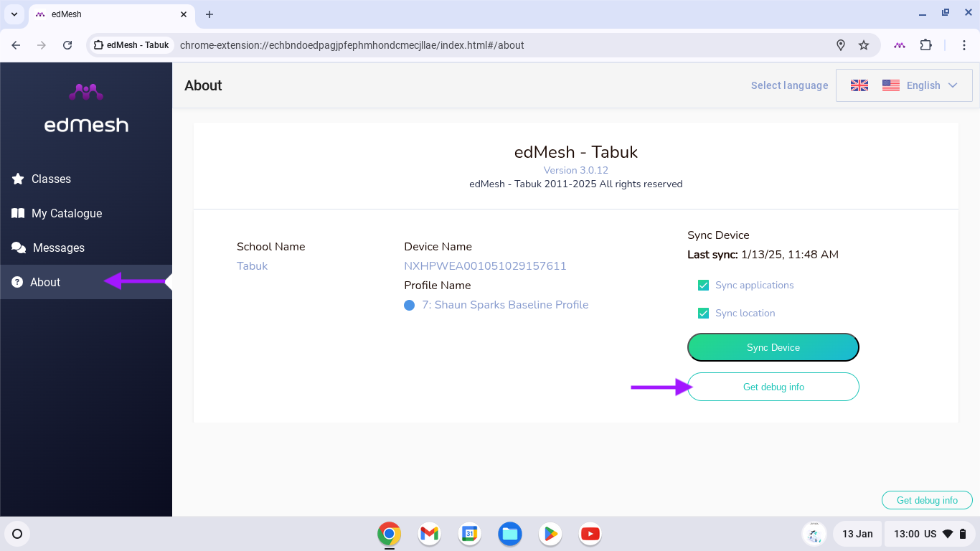Click the round tray icon beside the date

[x=814, y=534]
